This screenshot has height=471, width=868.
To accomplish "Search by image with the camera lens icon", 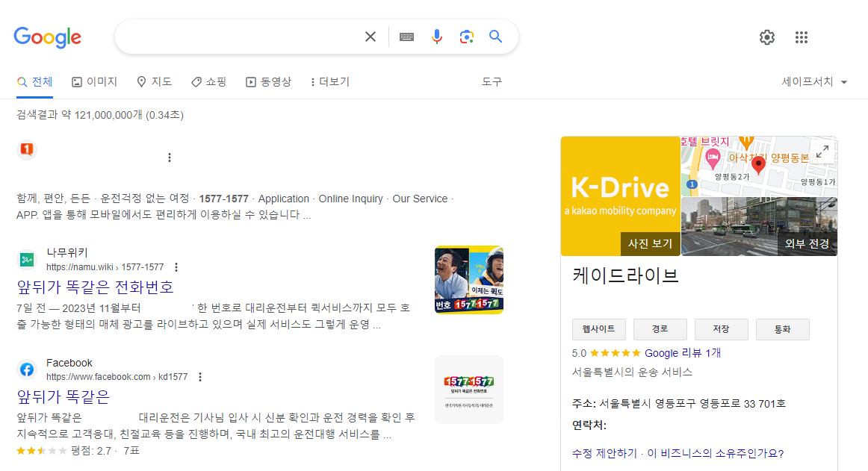I will click(x=467, y=37).
